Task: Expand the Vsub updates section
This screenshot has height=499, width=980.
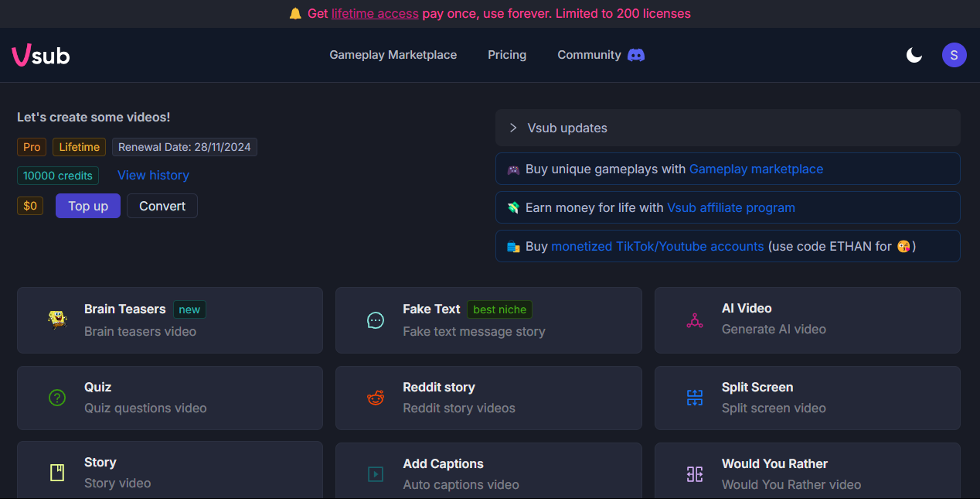Action: [728, 128]
